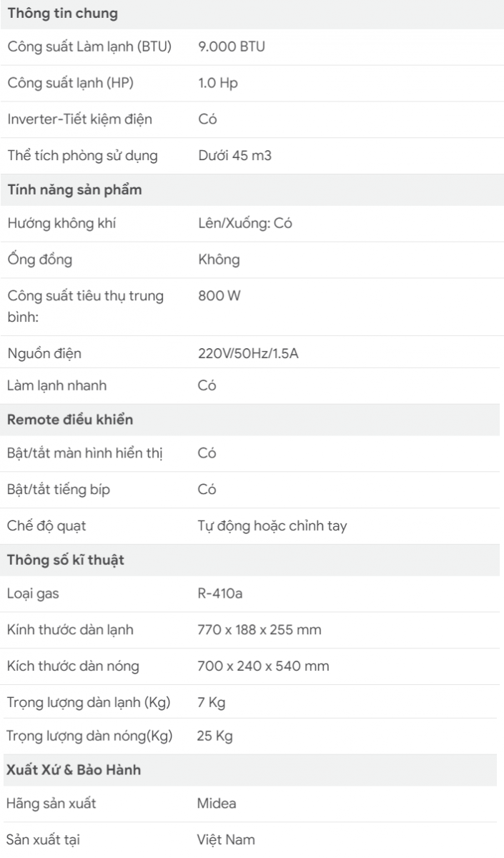Select the 'Inverter-Tiết kiệm điện' label

79,119
